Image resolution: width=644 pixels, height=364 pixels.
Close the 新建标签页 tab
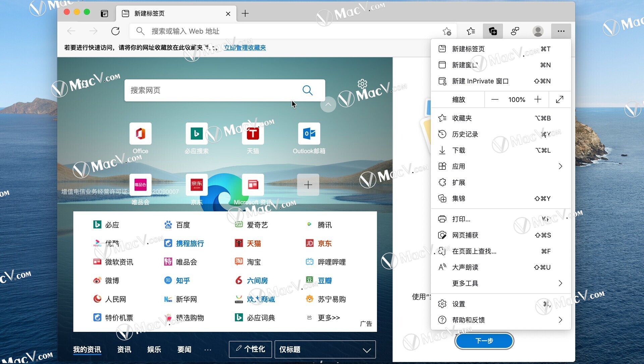(x=228, y=14)
